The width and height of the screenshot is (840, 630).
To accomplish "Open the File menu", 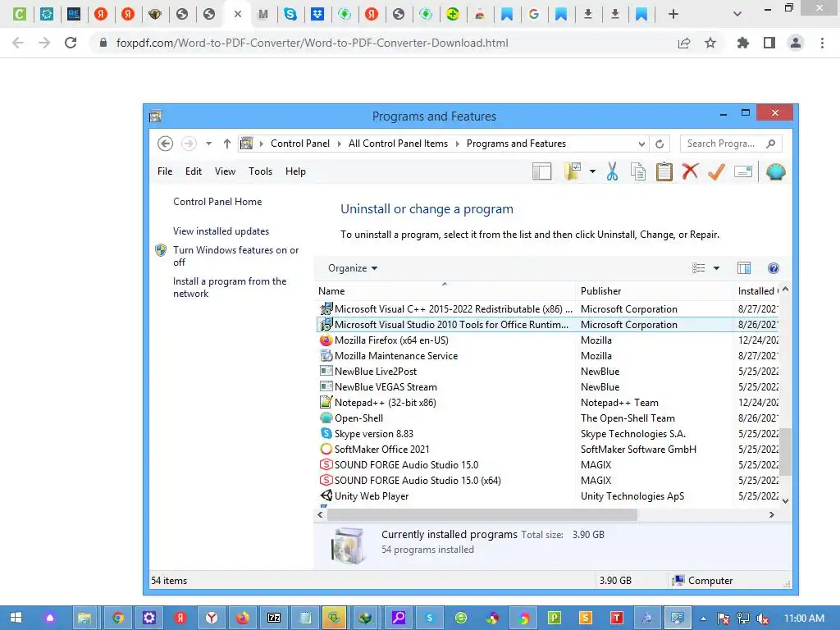I will [165, 171].
